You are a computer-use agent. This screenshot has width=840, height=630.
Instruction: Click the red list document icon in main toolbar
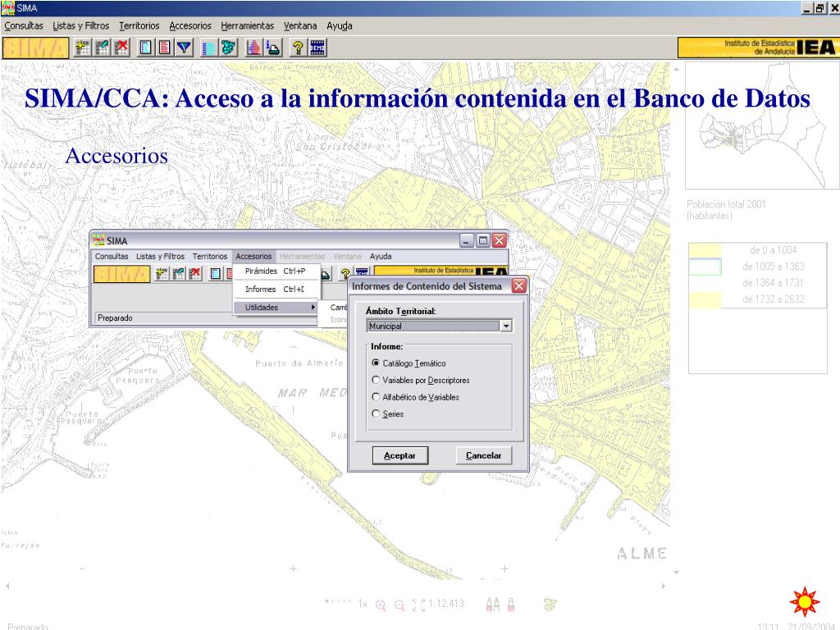pos(164,48)
